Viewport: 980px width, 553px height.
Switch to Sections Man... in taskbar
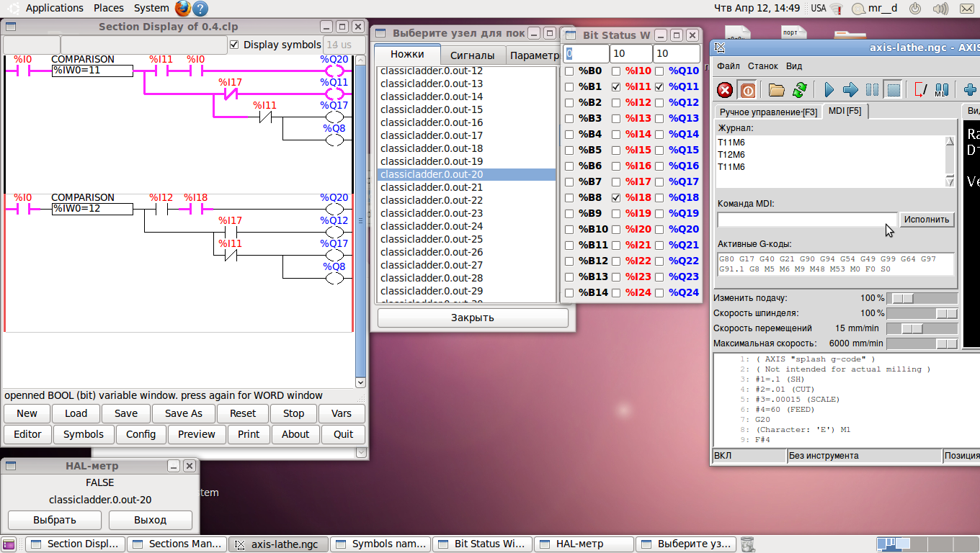pyautogui.click(x=177, y=544)
